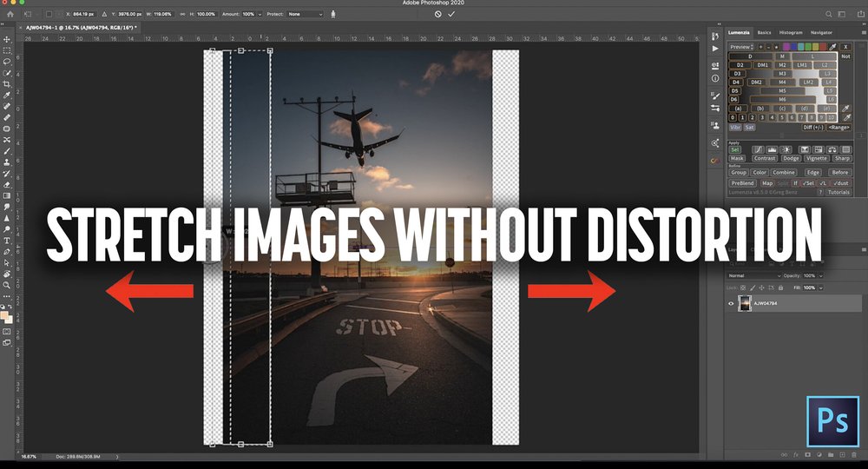Click the Curves icon in Lumenzia Apply row

758,149
